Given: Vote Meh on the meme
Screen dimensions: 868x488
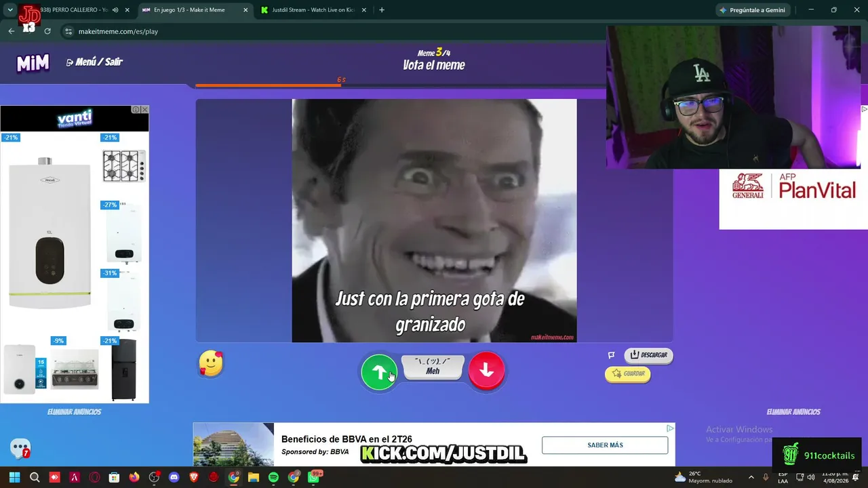Looking at the screenshot, I should (433, 367).
